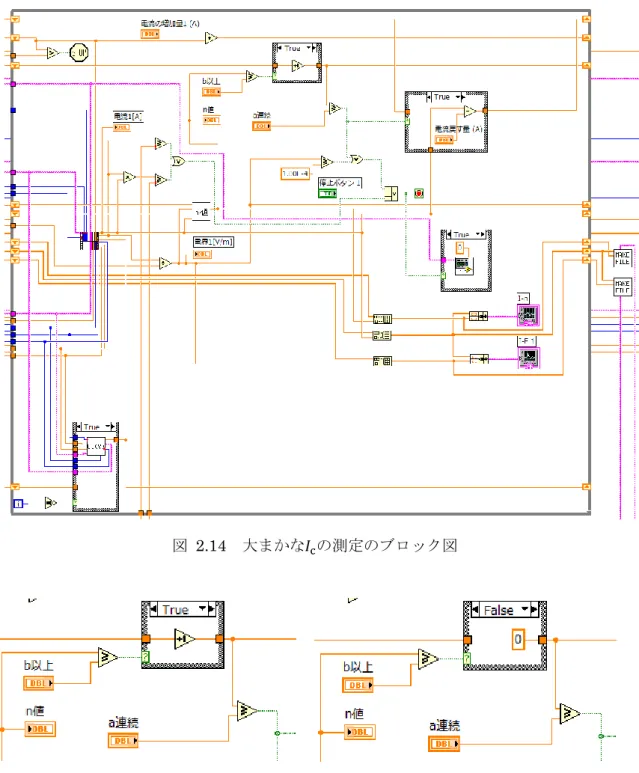The image size is (639, 773).
Task: Select the a連続 DBL terminal in main diagram
Action: pos(261,126)
